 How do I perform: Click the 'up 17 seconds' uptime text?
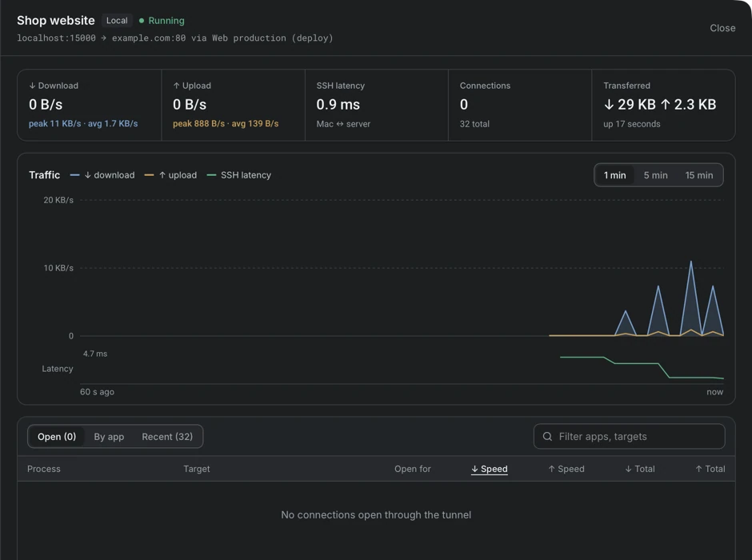pos(632,124)
